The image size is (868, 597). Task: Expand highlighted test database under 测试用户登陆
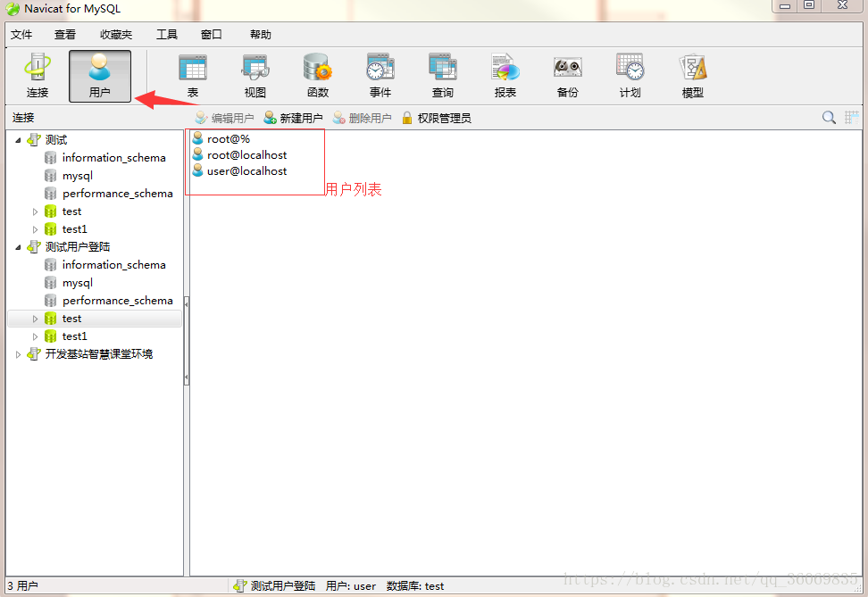coord(35,319)
